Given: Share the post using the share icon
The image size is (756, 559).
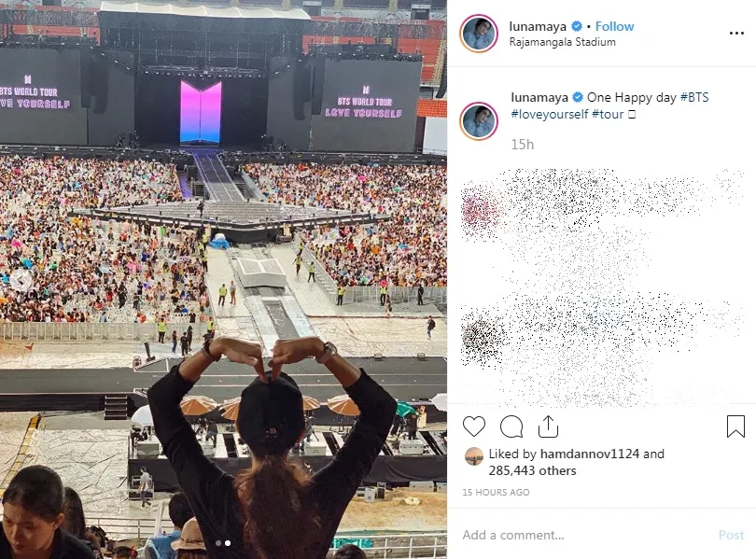Looking at the screenshot, I should [548, 426].
